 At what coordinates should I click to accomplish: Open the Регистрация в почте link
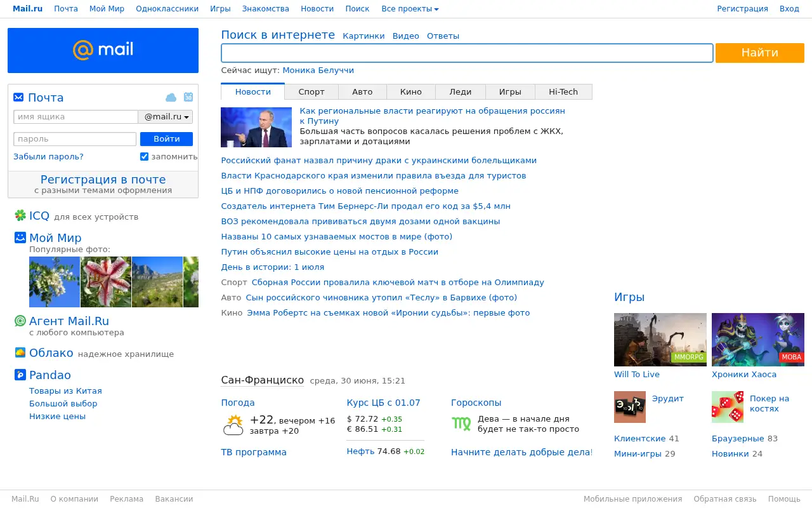(x=103, y=180)
